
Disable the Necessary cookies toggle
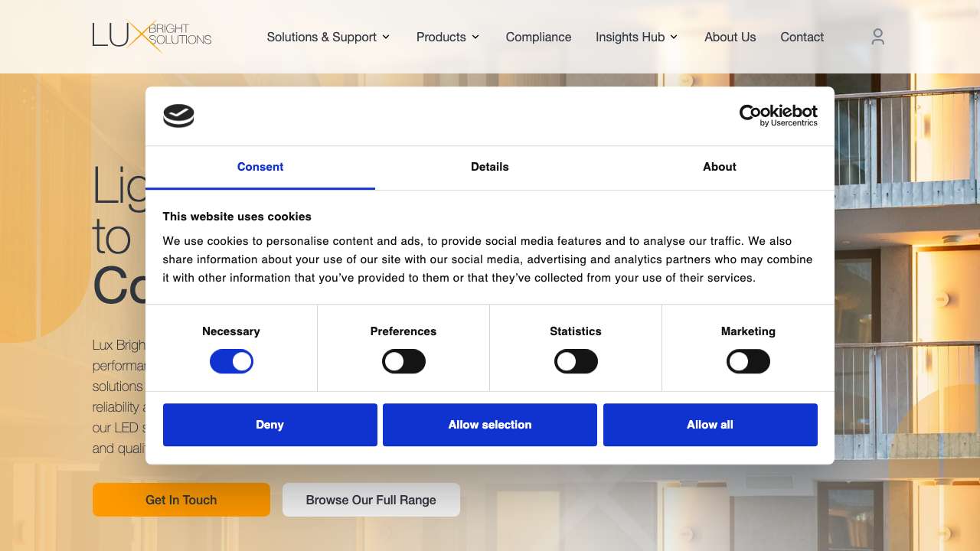231,361
